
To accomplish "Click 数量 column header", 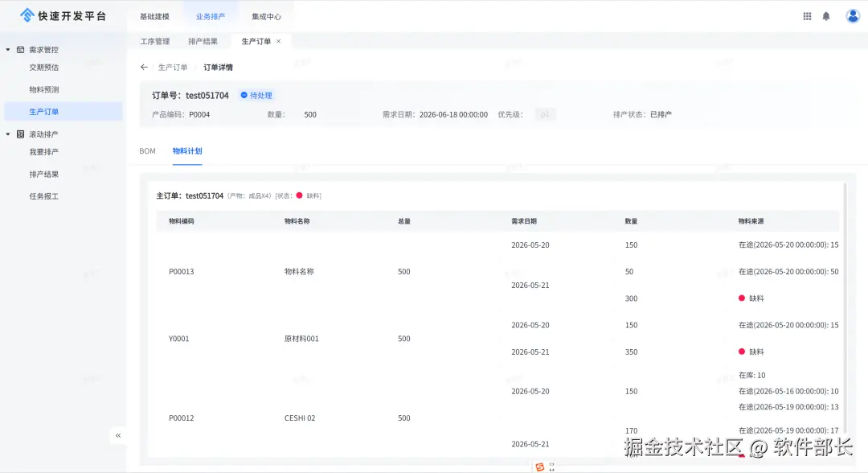I will (x=631, y=221).
